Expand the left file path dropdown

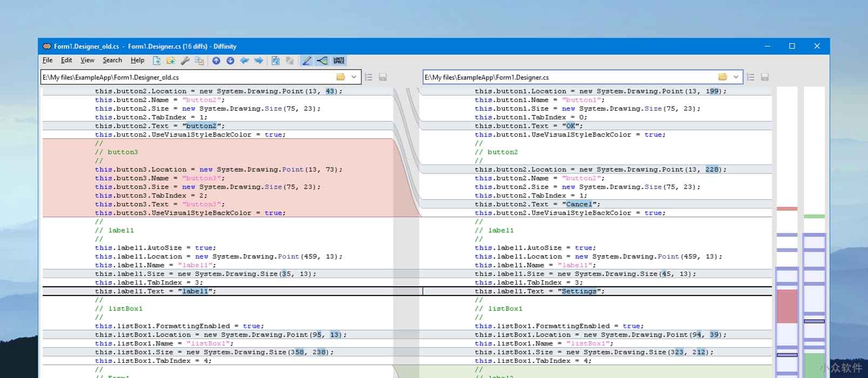[x=354, y=77]
